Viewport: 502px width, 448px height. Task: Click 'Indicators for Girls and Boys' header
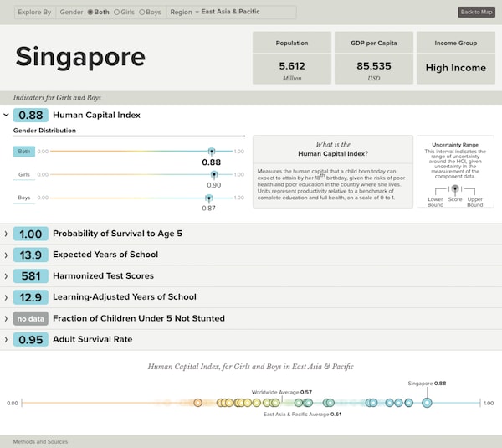tap(57, 98)
